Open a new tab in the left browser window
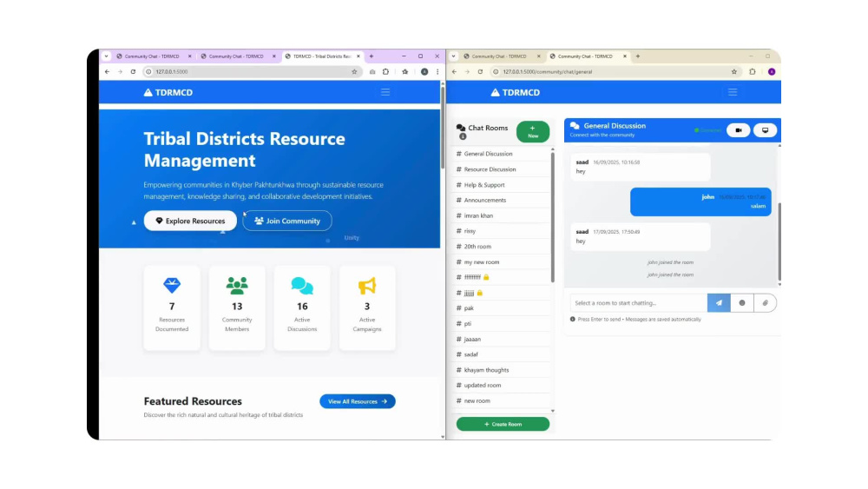This screenshot has width=868, height=489. click(x=372, y=56)
